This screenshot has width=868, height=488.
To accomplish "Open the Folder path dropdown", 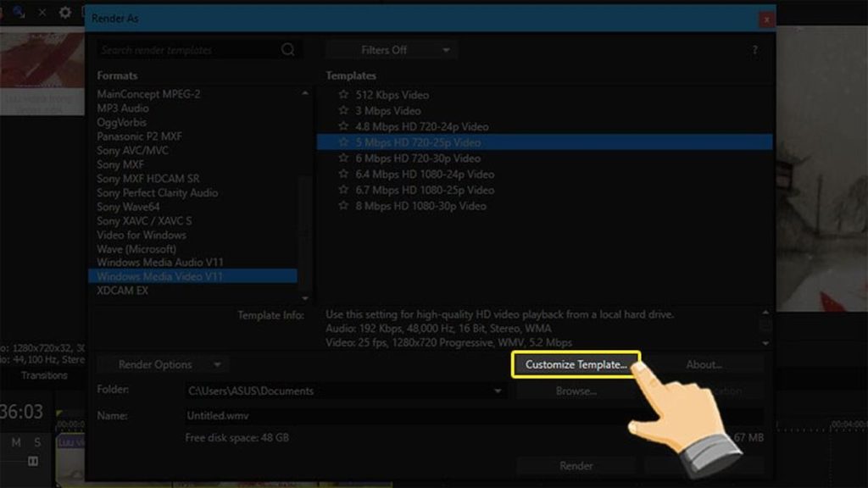I will coord(496,391).
